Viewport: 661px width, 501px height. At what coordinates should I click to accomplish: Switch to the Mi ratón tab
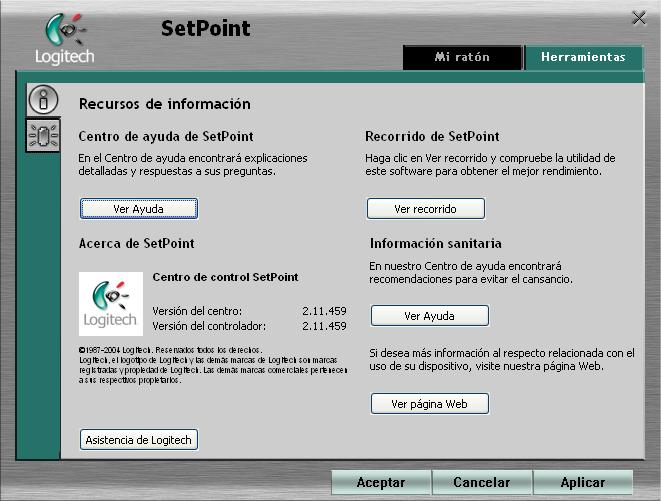462,57
